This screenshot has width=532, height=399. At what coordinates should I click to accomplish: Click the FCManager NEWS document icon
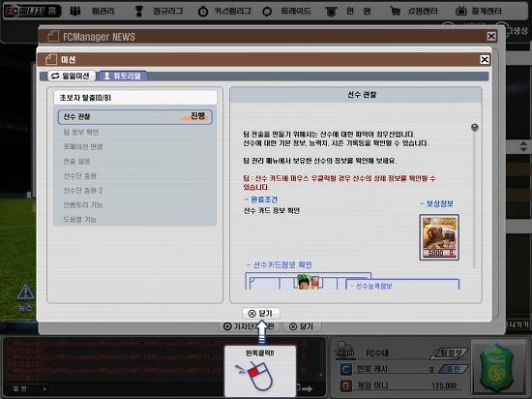click(53, 37)
